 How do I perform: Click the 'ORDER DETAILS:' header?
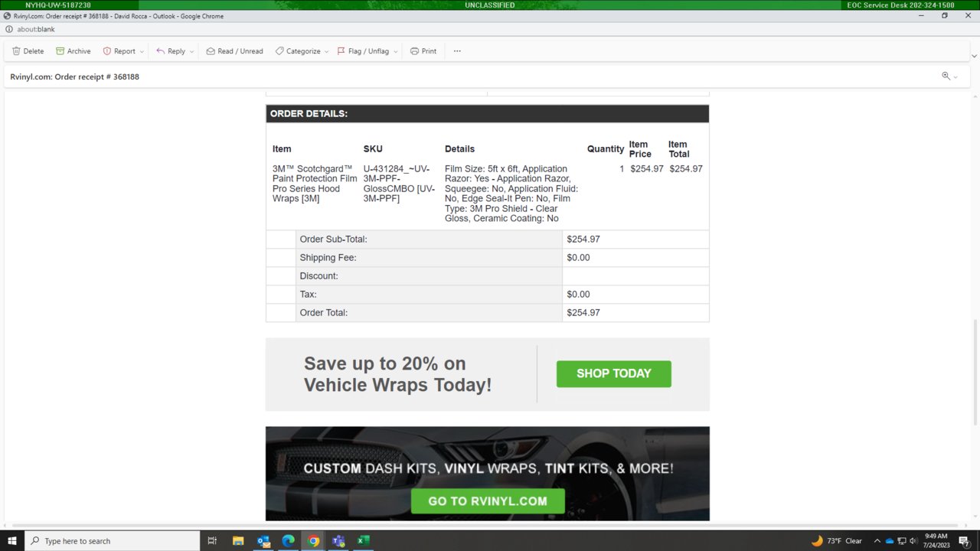(x=309, y=113)
